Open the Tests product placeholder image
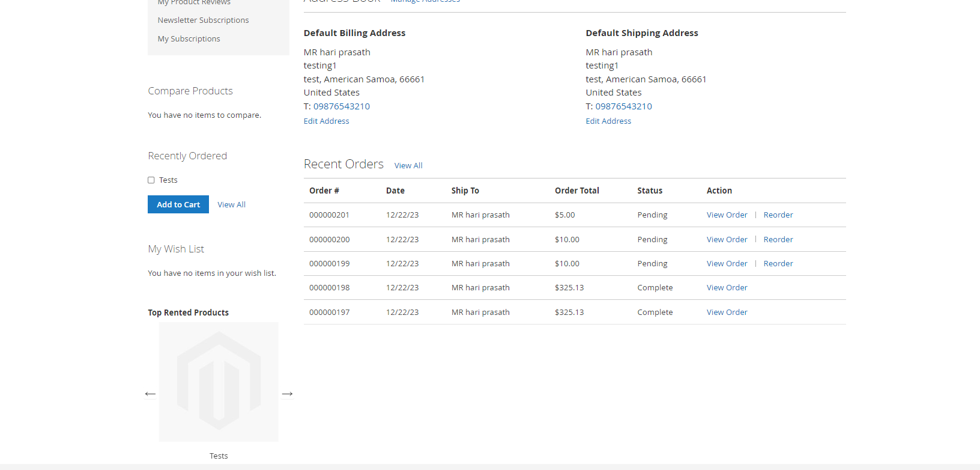The image size is (980, 470). (219, 382)
